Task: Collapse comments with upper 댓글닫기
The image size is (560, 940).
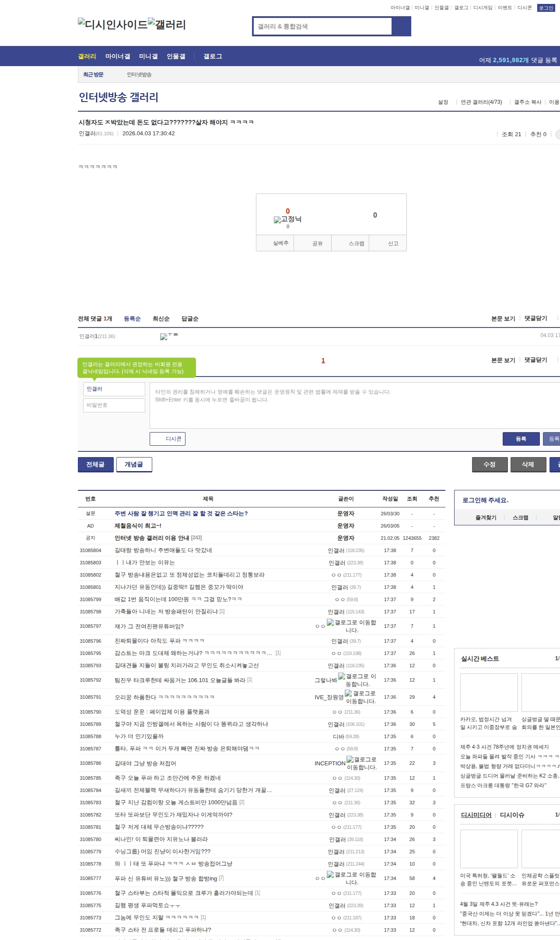Action: [535, 318]
